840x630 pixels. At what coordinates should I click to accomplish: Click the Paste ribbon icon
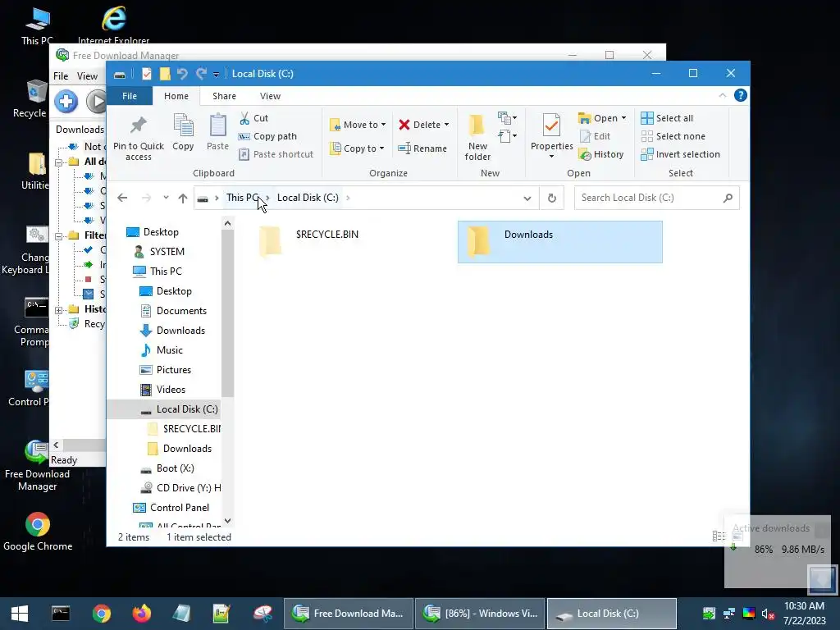[x=217, y=126]
